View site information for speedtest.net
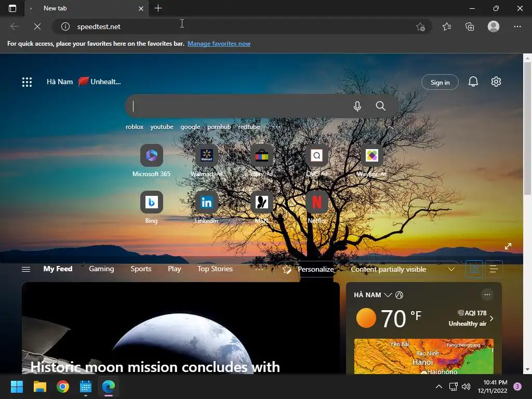 [65, 26]
